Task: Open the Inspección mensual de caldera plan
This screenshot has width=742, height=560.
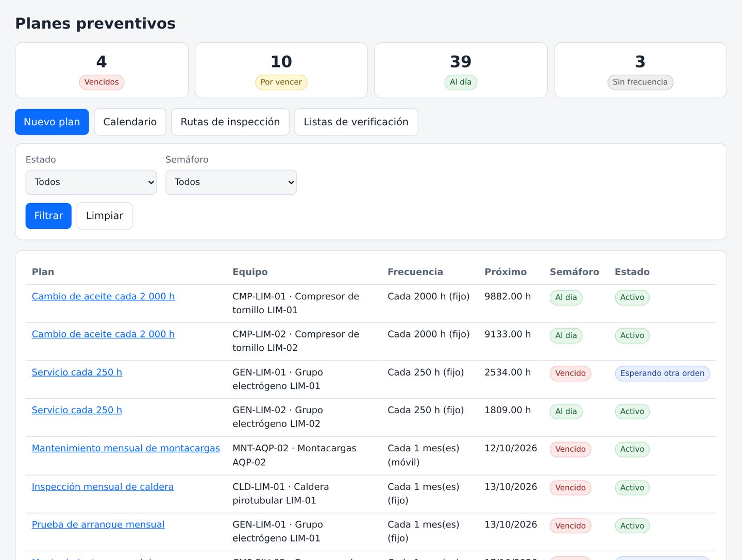Action: pos(103,487)
